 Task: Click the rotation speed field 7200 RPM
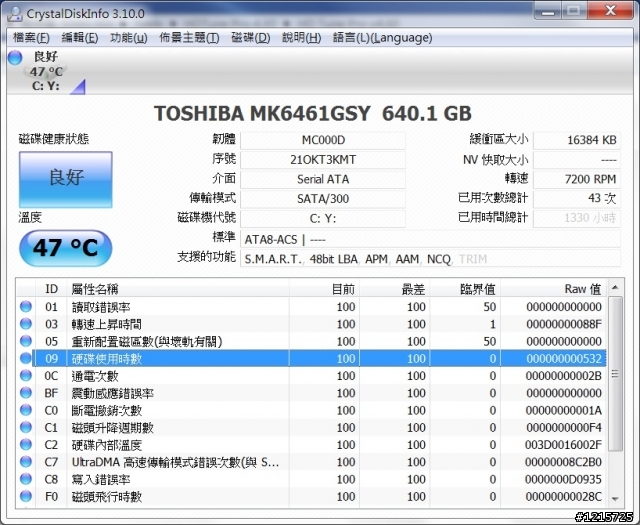pos(577,179)
